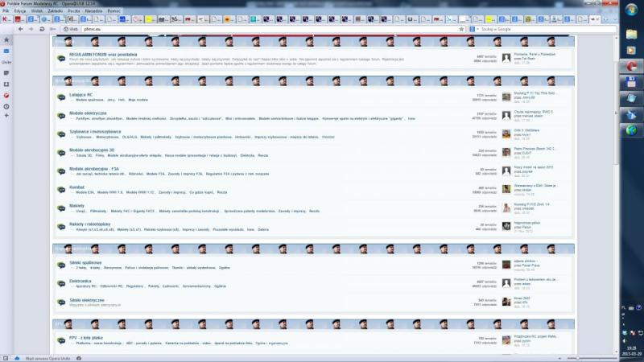
Task: Reload the page with the refresh icon
Action: point(42,28)
